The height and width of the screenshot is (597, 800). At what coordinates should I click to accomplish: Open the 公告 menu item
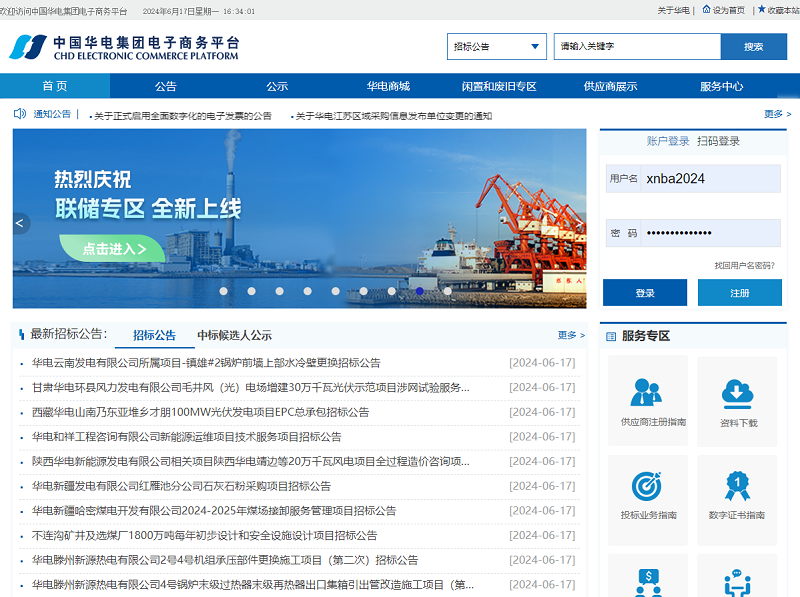(x=165, y=86)
